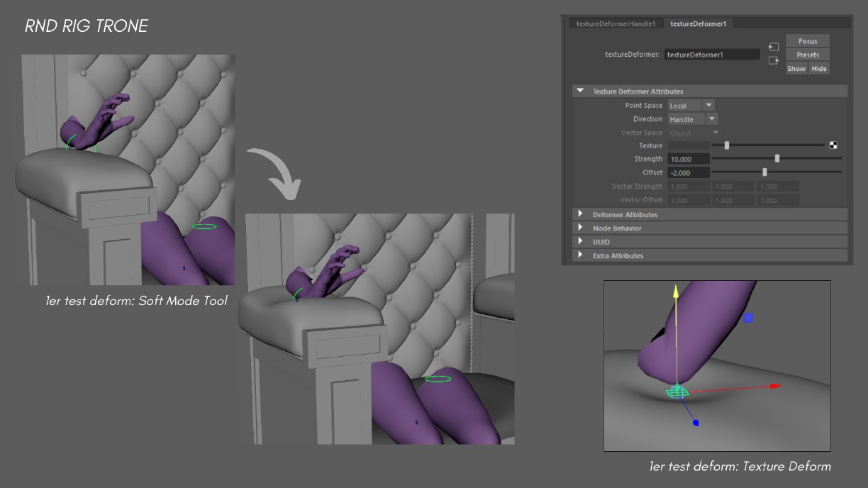Click the "Direction" label
Screen dimensions: 868x488
(647, 119)
